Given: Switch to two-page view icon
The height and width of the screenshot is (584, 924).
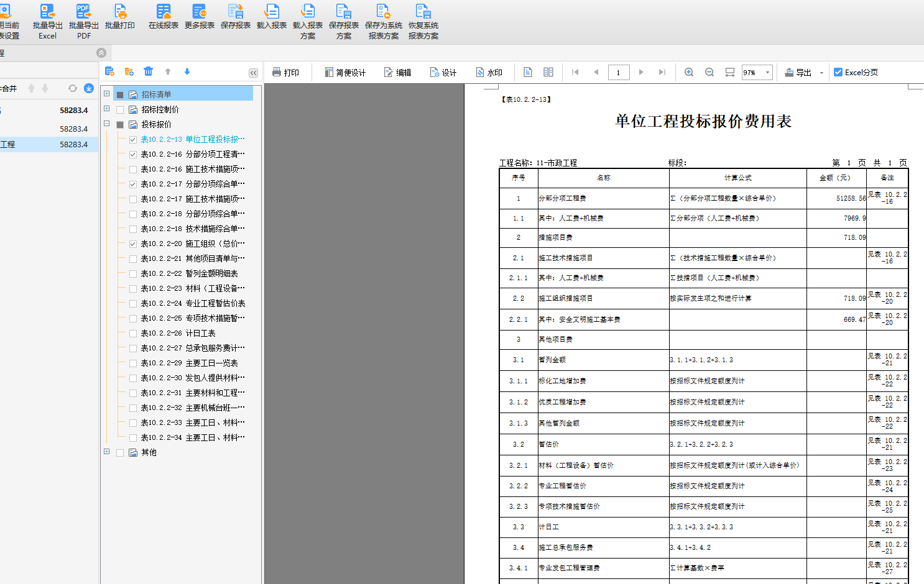Looking at the screenshot, I should tap(548, 72).
